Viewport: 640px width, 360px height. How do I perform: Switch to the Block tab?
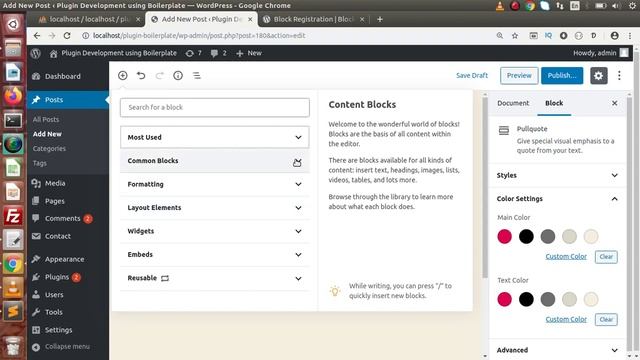[554, 103]
